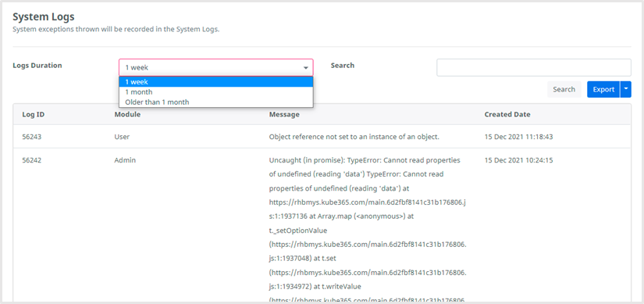Click 'Object reference not set' message
Screen dimensions: 644x304
point(354,137)
